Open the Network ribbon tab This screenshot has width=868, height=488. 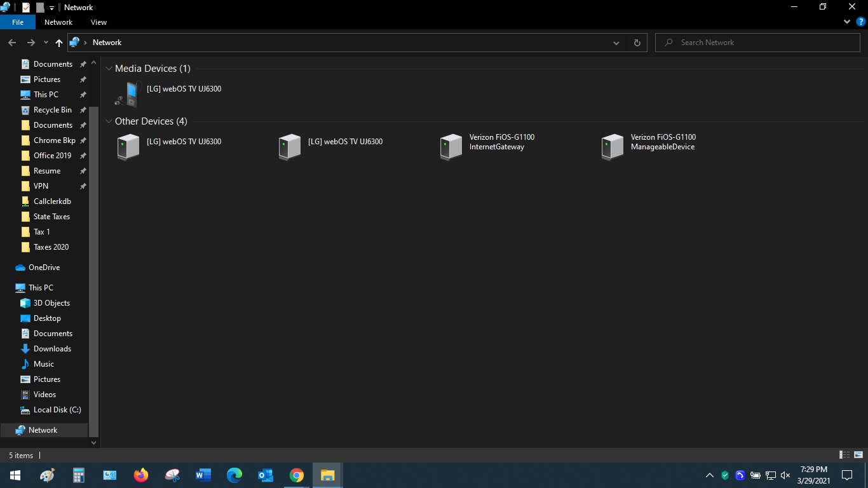point(58,22)
